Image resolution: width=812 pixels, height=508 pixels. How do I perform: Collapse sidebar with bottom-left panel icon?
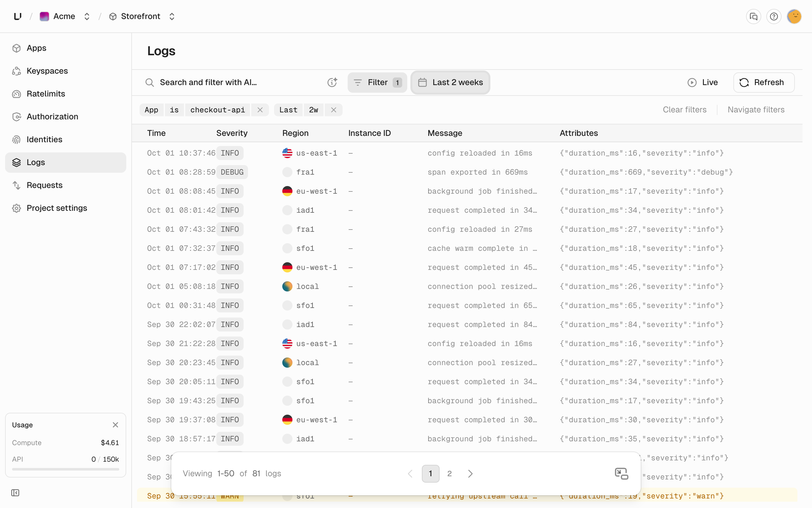click(15, 492)
